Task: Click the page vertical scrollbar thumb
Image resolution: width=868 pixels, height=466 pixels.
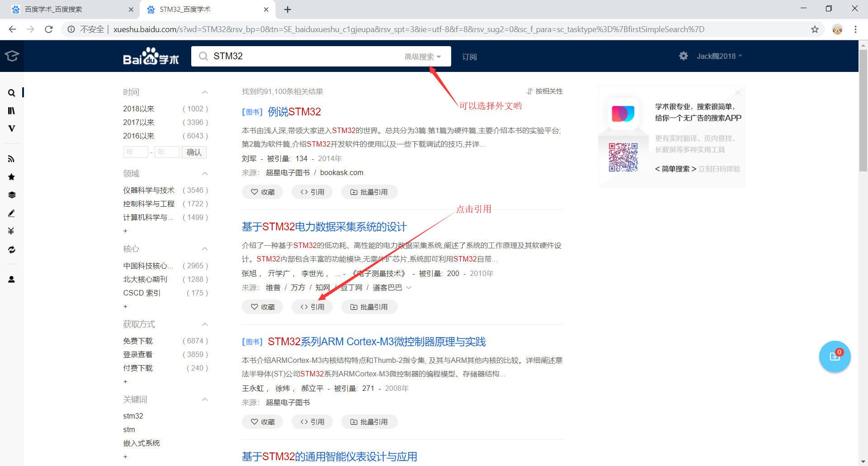Action: click(x=863, y=110)
